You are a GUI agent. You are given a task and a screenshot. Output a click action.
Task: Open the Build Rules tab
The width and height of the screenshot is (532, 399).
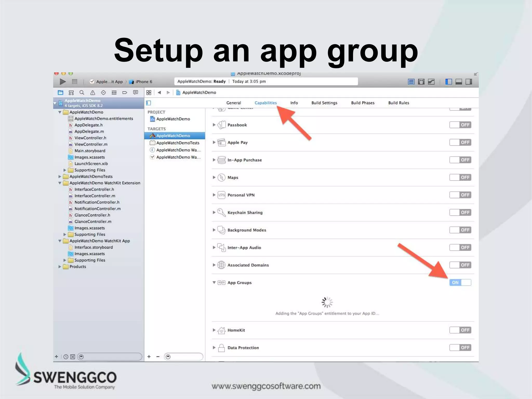point(398,103)
